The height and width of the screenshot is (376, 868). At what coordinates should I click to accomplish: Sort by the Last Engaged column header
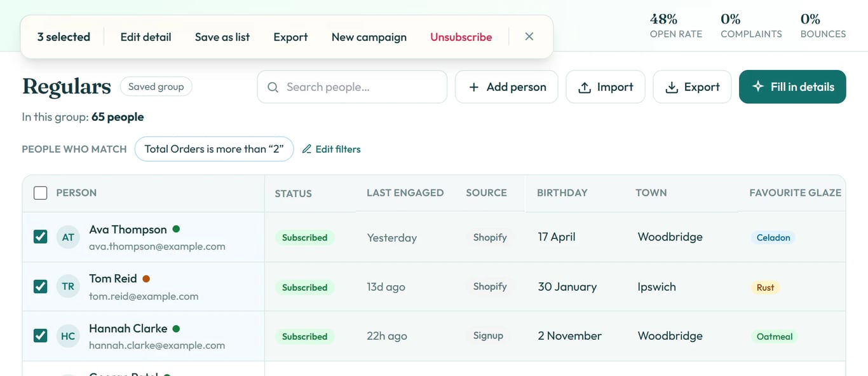click(405, 193)
